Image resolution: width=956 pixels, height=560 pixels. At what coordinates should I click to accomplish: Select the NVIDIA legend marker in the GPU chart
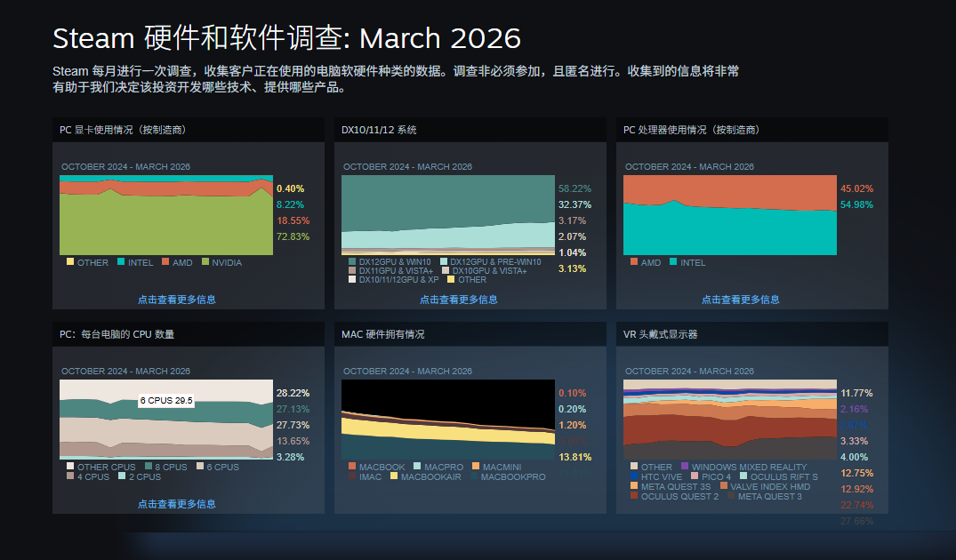205,263
